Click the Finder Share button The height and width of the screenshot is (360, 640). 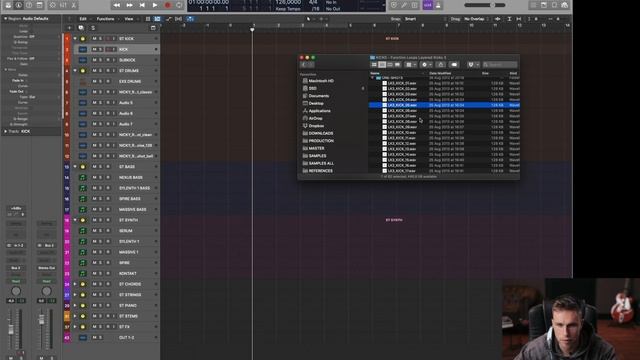coord(441,64)
